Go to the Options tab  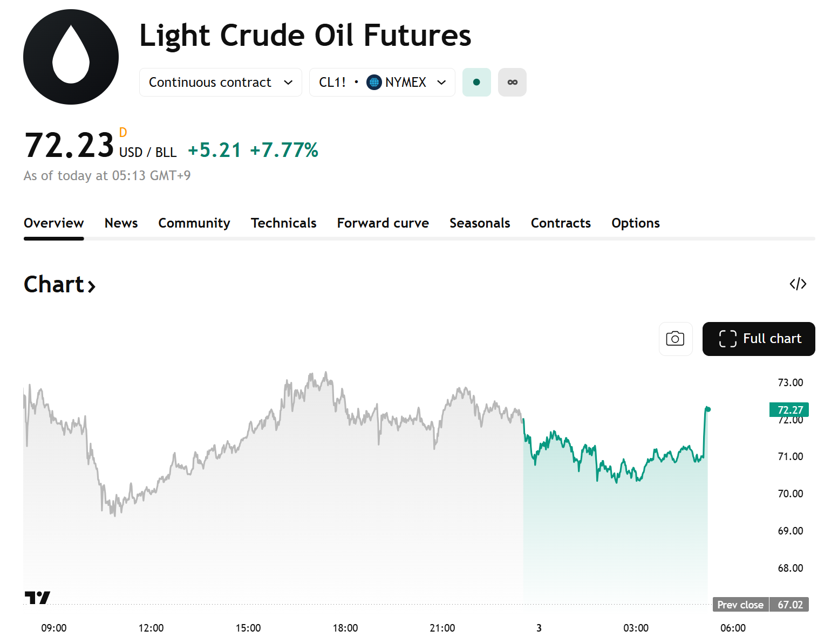tap(635, 223)
